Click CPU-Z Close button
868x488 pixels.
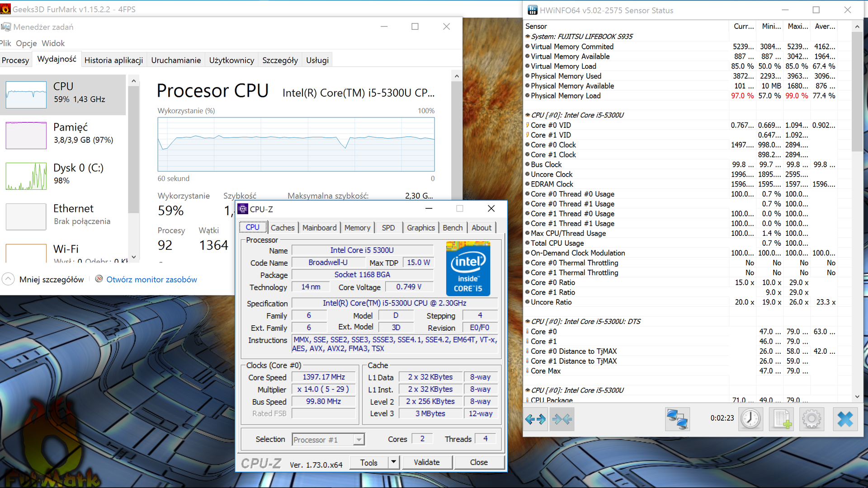pos(479,462)
